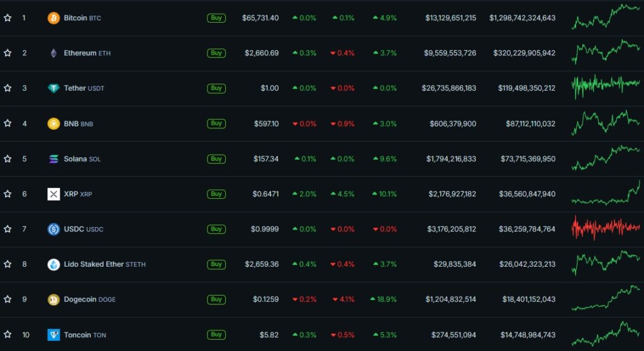This screenshot has width=644, height=351.
Task: Select BNB market cap $87,112,110,032
Action: 530,124
